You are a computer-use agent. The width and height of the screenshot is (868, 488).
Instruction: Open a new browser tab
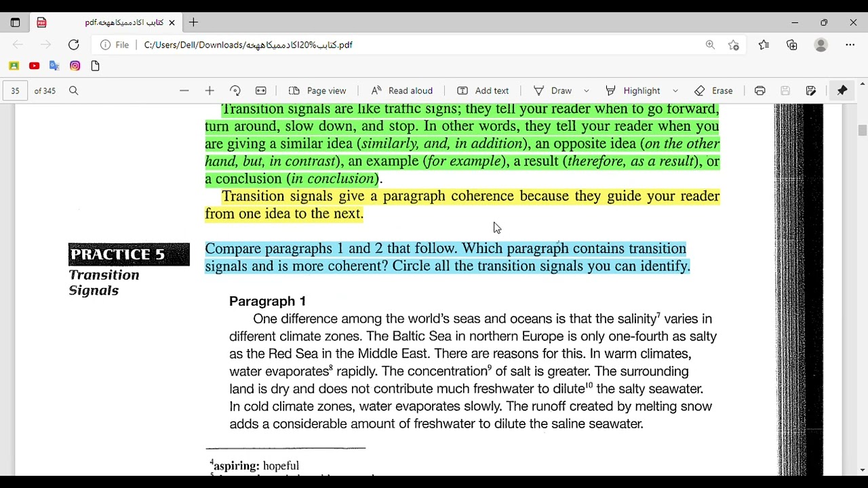pyautogui.click(x=193, y=22)
